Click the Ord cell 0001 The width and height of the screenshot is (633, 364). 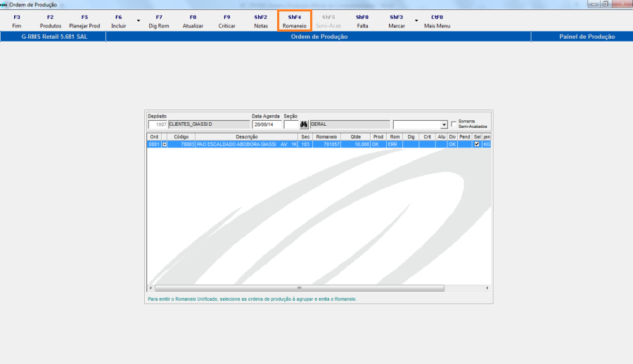coord(154,144)
